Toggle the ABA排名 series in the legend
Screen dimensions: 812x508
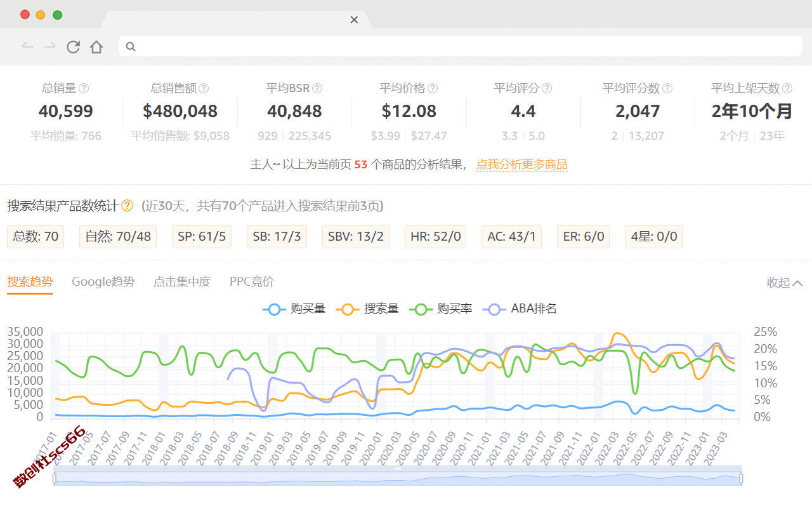(x=520, y=309)
